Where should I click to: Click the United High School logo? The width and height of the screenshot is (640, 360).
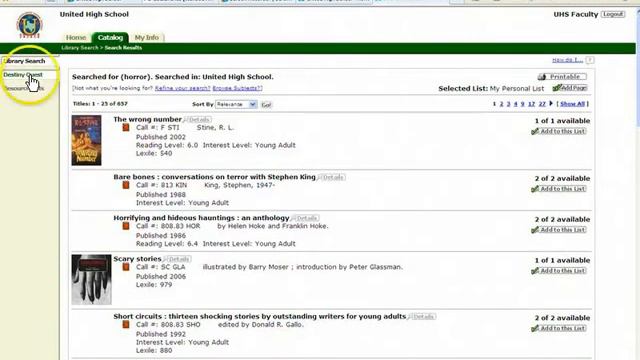click(29, 25)
